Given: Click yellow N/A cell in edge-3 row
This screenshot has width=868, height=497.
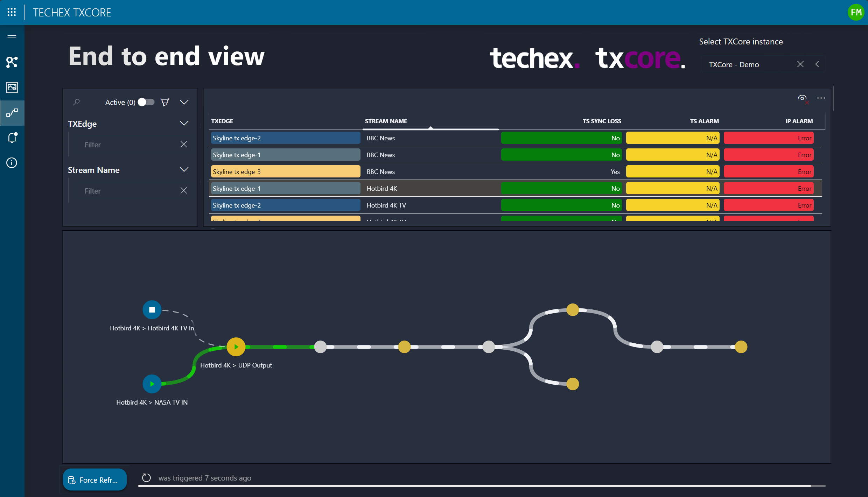Looking at the screenshot, I should click(x=673, y=171).
